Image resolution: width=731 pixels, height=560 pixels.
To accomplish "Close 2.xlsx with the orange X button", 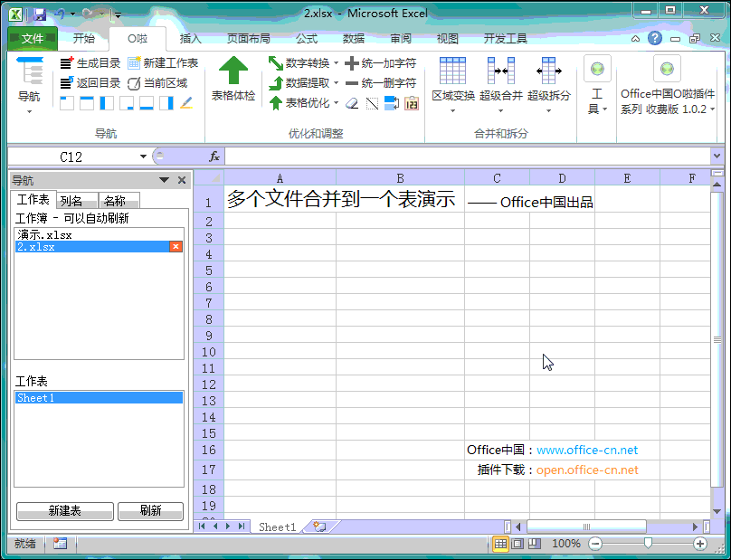I will point(176,247).
